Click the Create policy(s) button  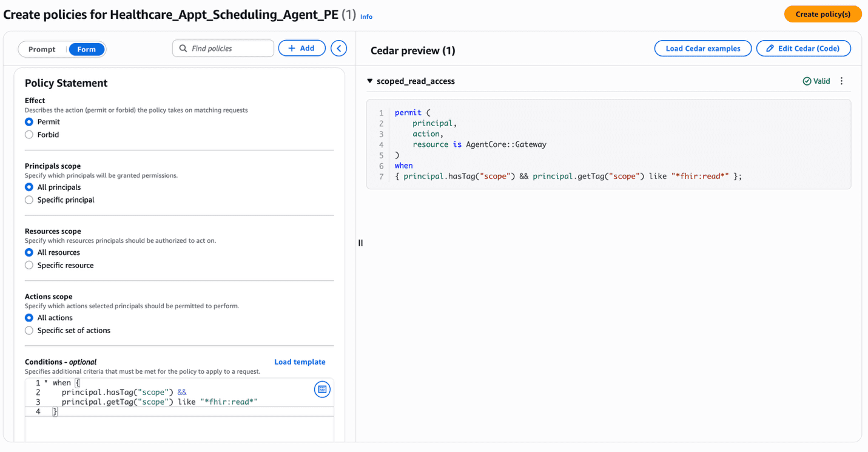[823, 14]
